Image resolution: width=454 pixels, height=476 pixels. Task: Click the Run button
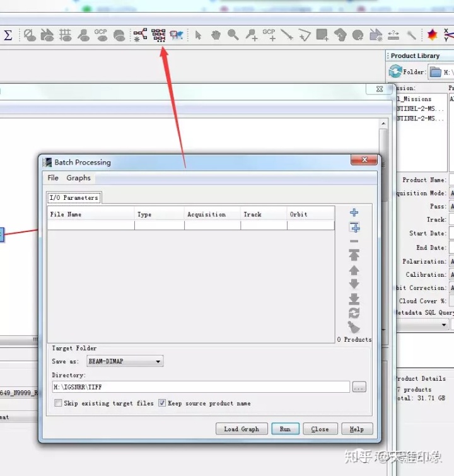tap(285, 429)
